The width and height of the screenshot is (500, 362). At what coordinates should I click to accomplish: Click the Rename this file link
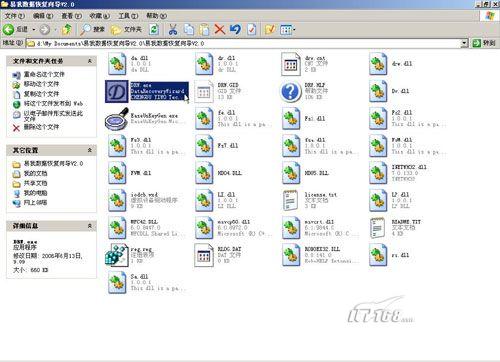[44, 74]
